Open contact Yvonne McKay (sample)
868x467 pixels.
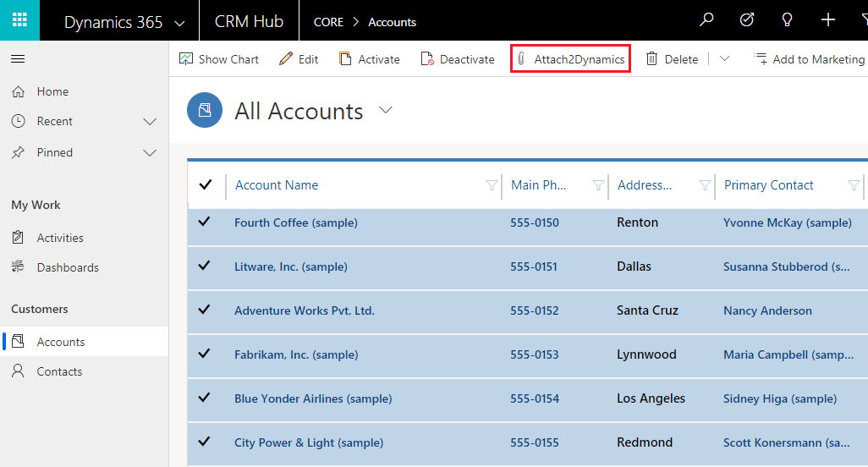coord(787,223)
